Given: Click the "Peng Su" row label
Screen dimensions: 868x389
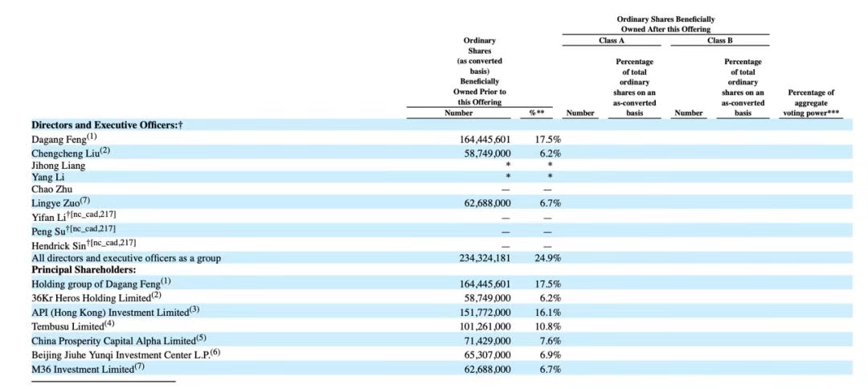Looking at the screenshot, I should [48, 230].
